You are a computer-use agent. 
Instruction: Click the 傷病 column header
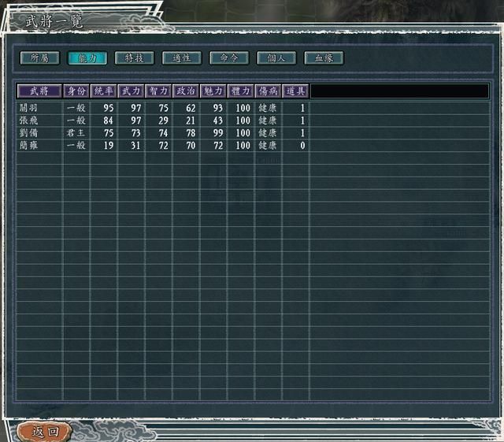[268, 91]
